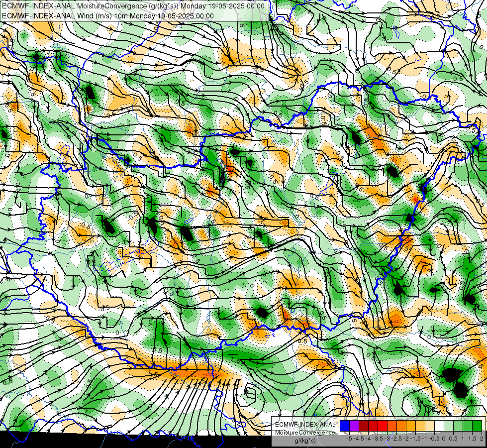Click the legend unit text g/(kg*s)
This screenshot has width=487, height=448.
(305, 441)
